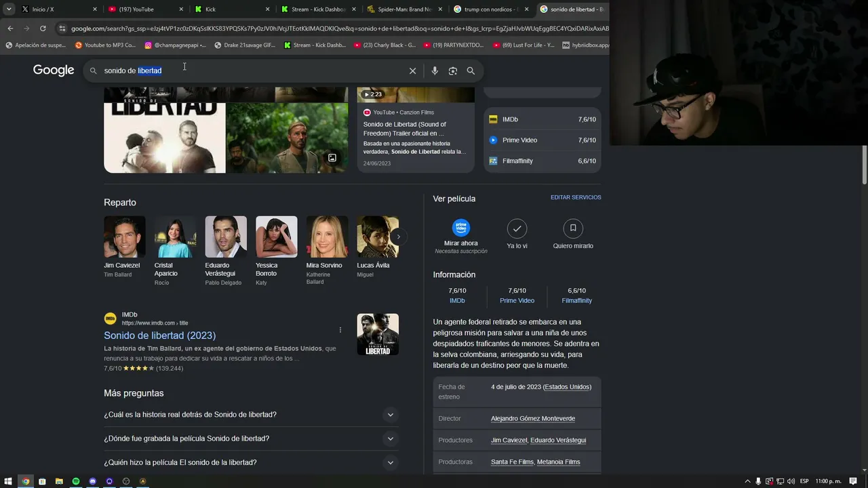This screenshot has width=868, height=488.
Task: Open the IMDb result options menu
Action: click(x=340, y=330)
